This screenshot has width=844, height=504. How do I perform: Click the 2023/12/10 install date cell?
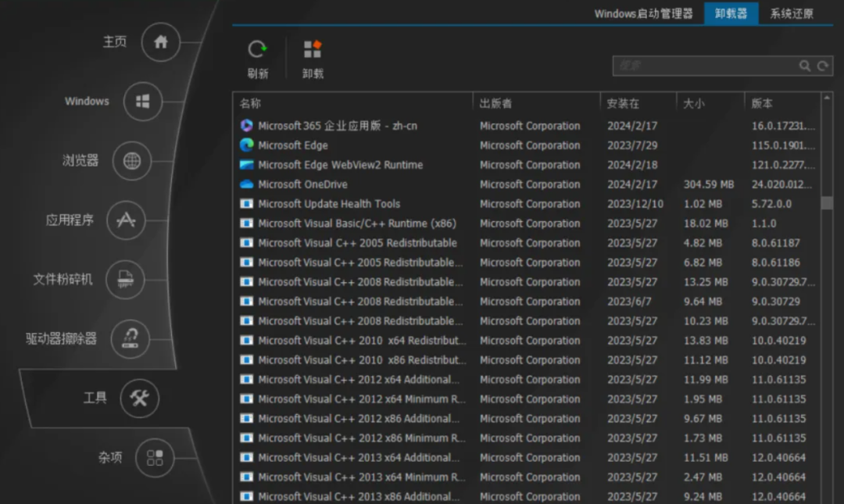tap(635, 204)
